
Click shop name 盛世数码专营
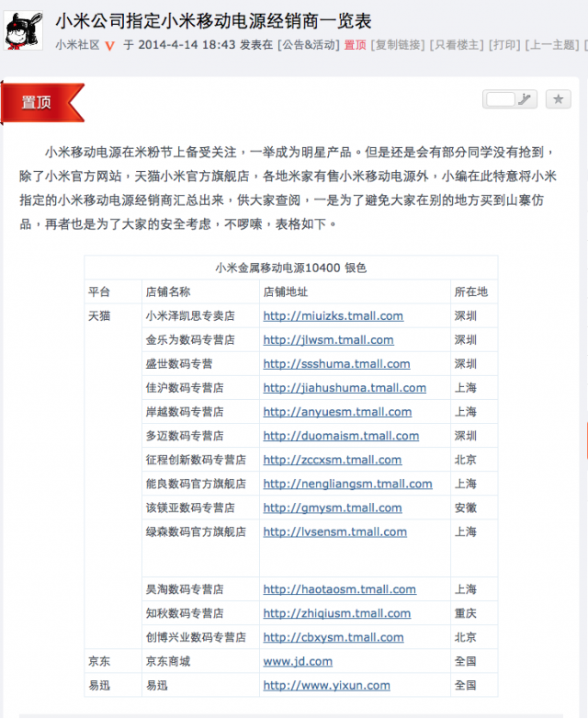click(x=179, y=364)
